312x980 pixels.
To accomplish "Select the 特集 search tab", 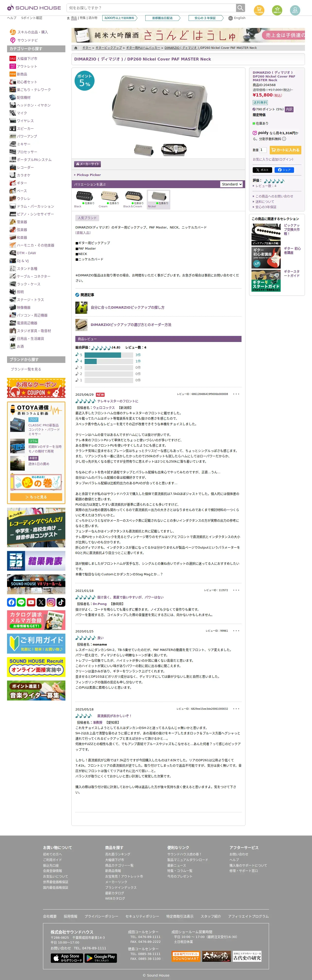I will (x=83, y=18).
